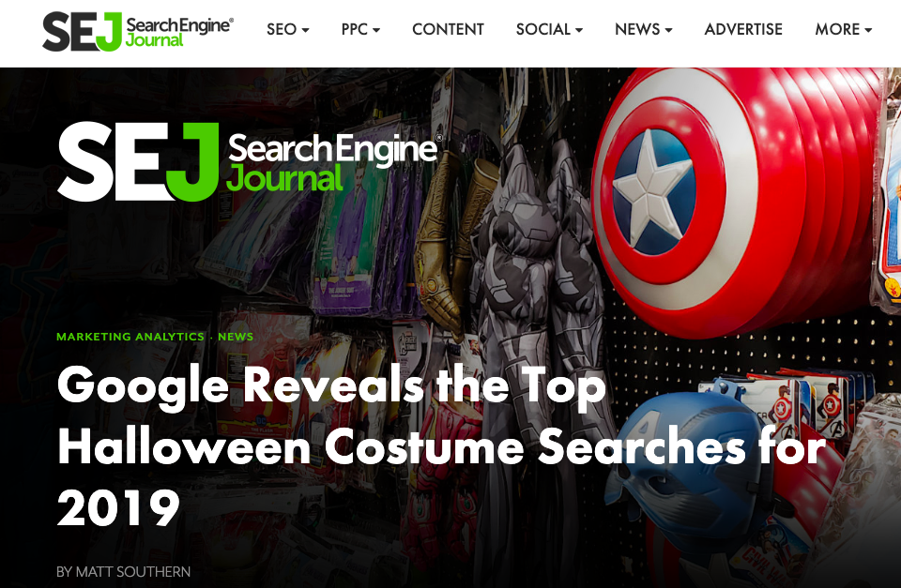Screen dimensions: 901x588
Task: Open the PPC menu item
Action: (x=360, y=29)
